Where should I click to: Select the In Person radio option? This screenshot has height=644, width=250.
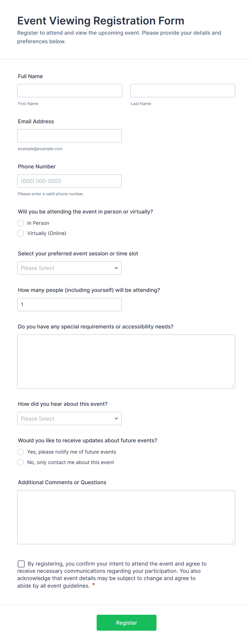point(21,223)
